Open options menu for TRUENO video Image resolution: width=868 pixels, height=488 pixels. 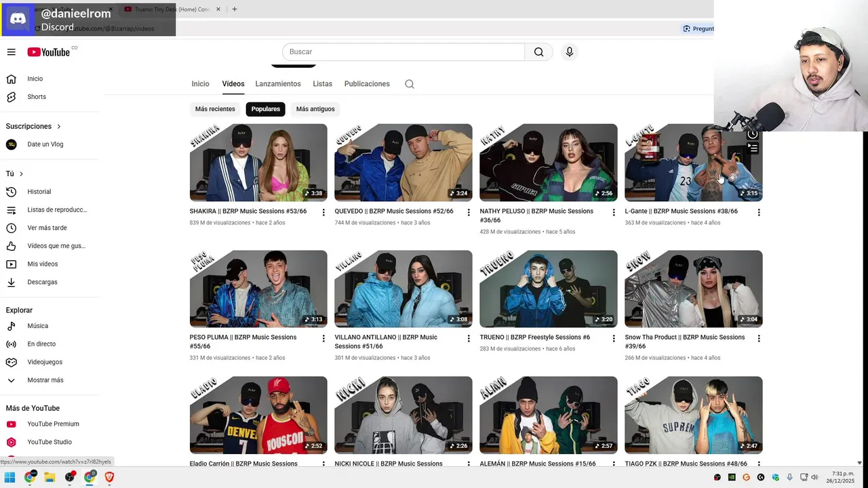click(614, 338)
